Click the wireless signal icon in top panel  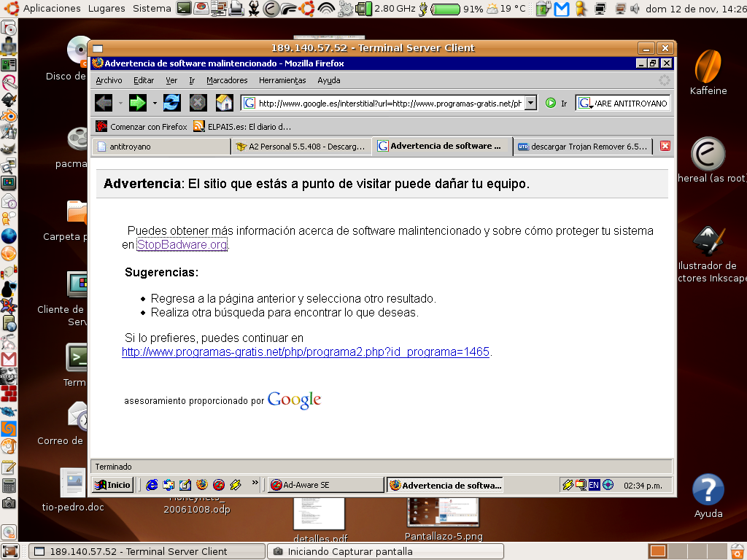pyautogui.click(x=326, y=9)
